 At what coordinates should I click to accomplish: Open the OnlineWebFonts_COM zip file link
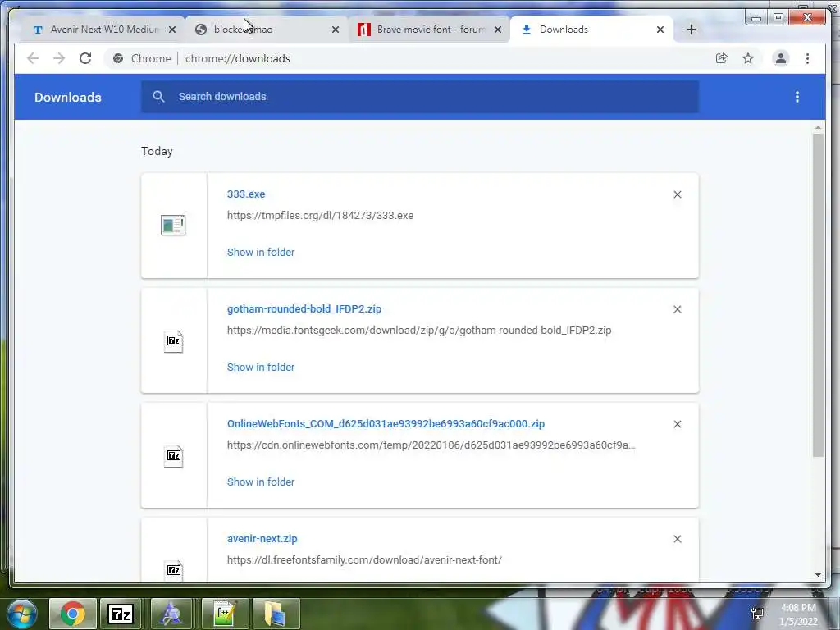tap(386, 424)
